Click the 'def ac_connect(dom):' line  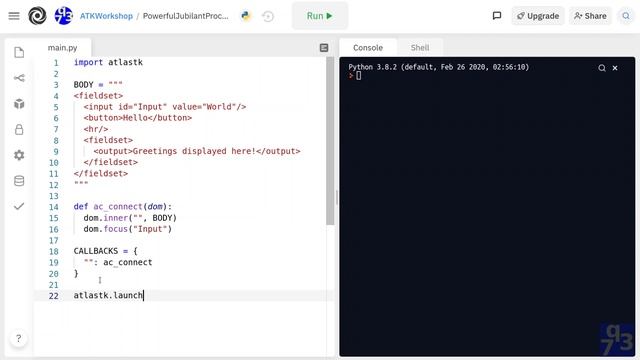tap(123, 207)
